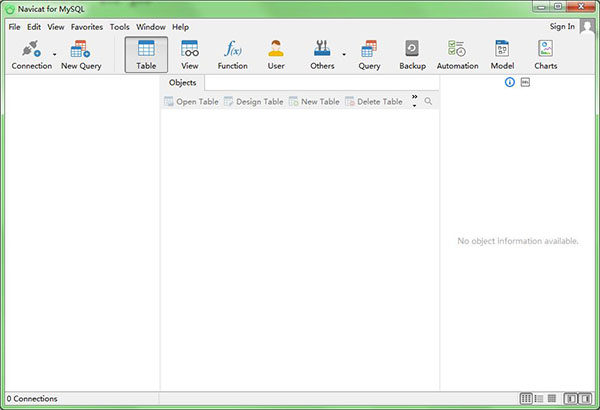Viewport: 600px width, 410px height.
Task: Open the Charts section
Action: [x=546, y=55]
